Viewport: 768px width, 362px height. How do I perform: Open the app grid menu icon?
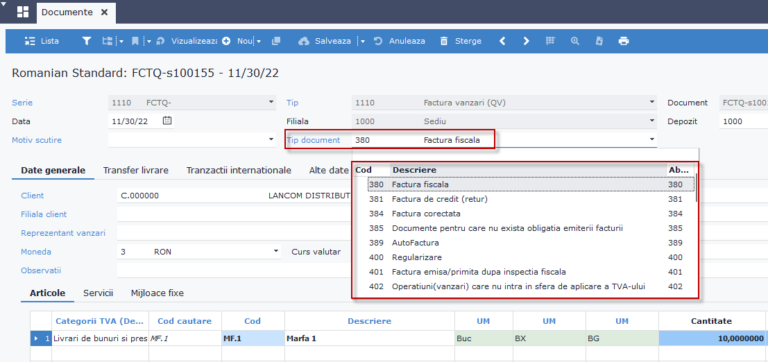(23, 12)
